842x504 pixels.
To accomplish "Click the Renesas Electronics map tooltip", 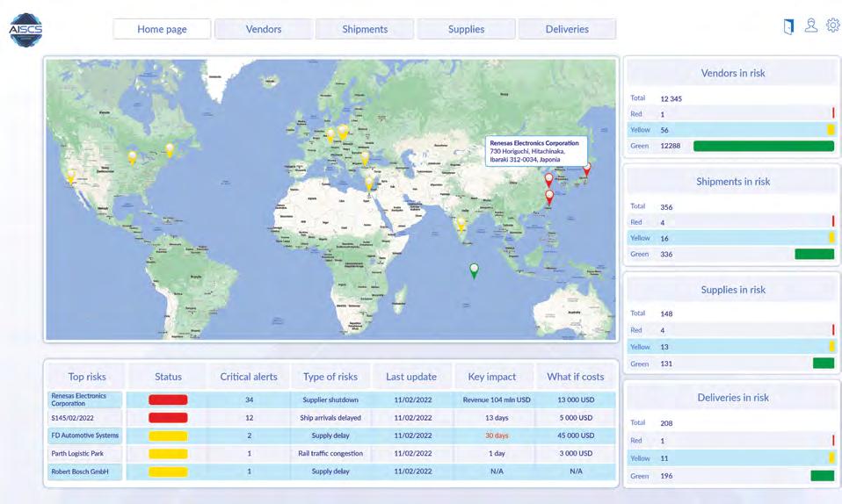I will coord(536,151).
